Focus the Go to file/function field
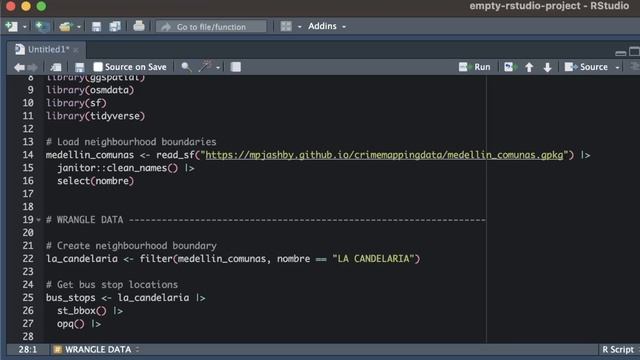 pyautogui.click(x=211, y=27)
